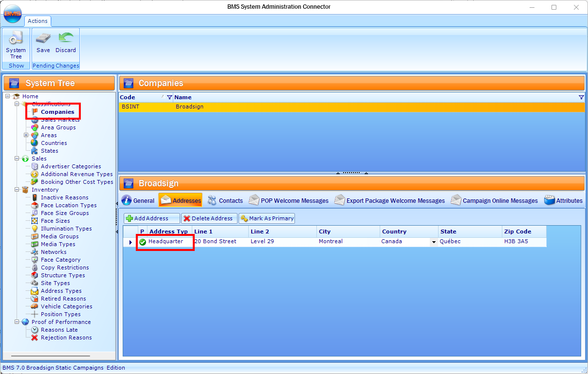Open the System Tree ribbon icon

[x=16, y=45]
